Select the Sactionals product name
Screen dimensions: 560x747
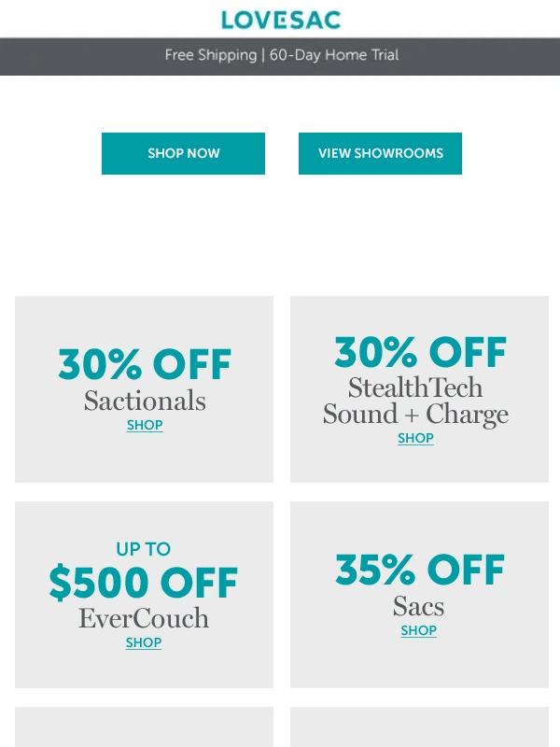tap(145, 401)
